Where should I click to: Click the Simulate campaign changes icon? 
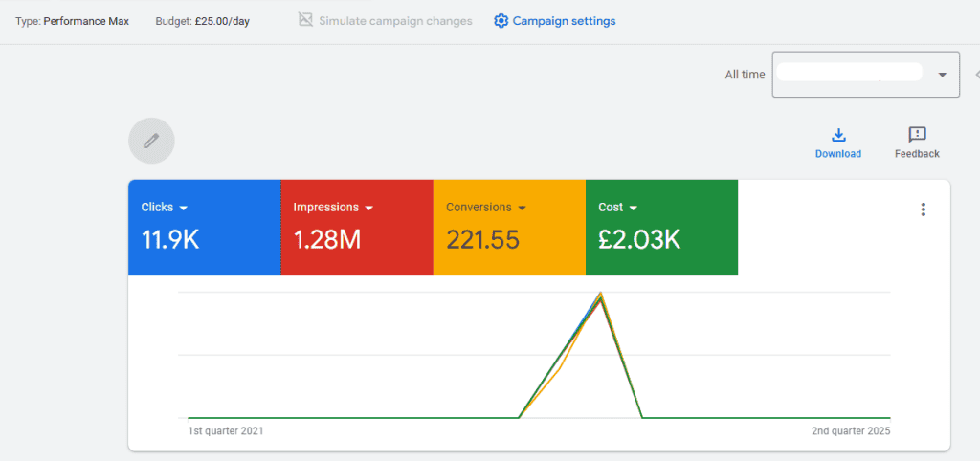305,20
